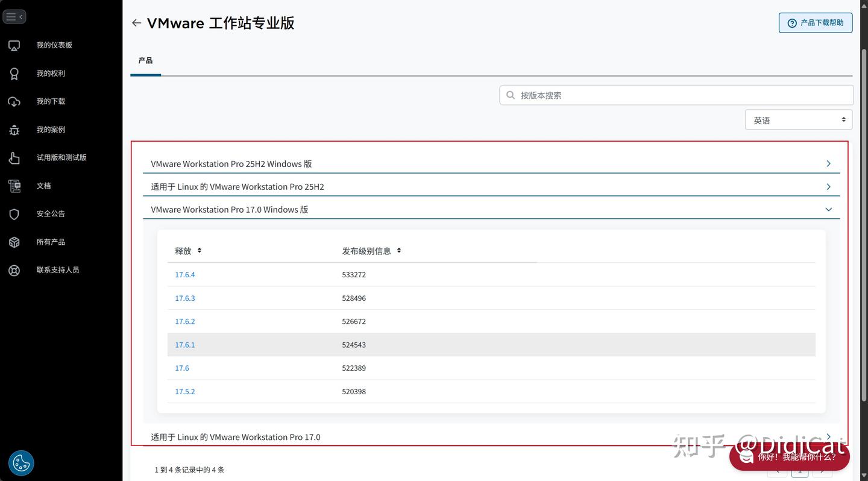
Task: Open release 17.6.2 link
Action: (185, 321)
